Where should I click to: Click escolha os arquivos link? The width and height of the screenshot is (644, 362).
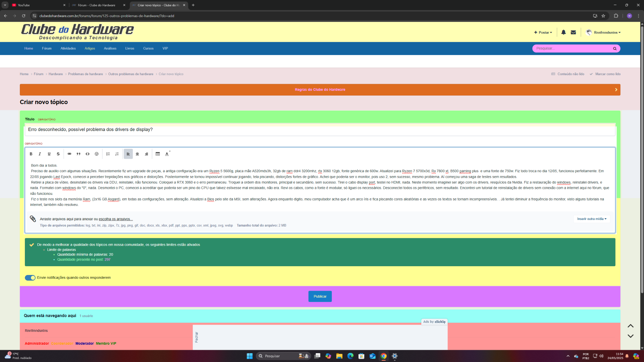pos(116,219)
